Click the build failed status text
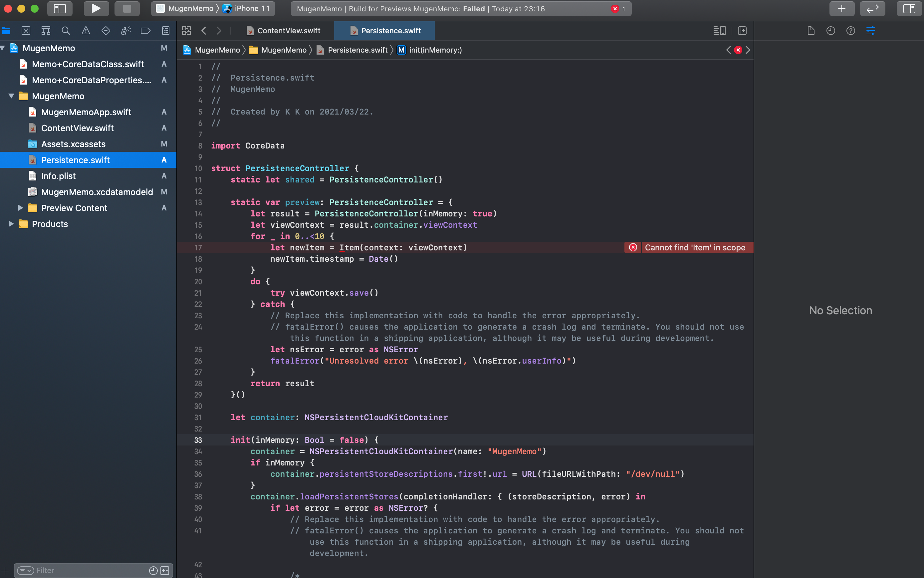The height and width of the screenshot is (578, 924). click(x=421, y=9)
